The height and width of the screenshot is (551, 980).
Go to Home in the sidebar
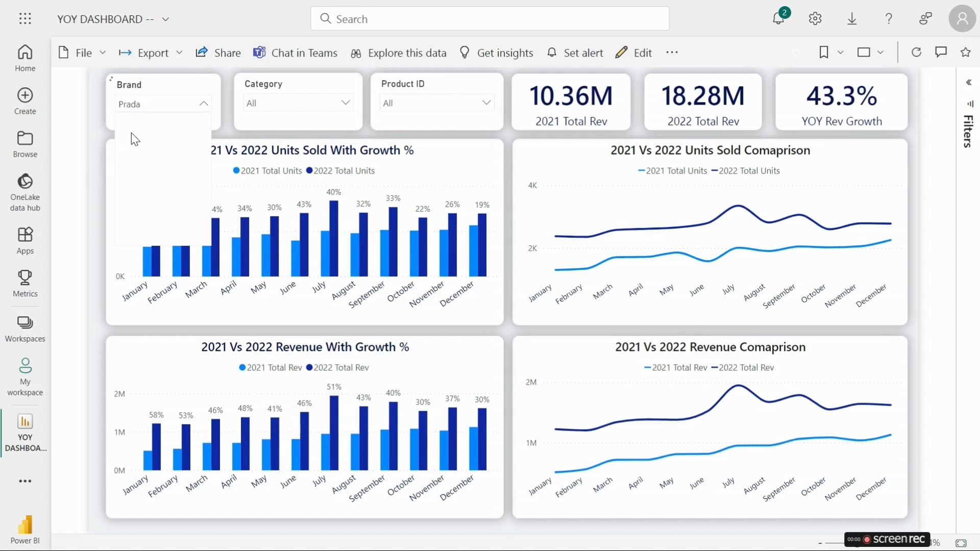pyautogui.click(x=25, y=58)
